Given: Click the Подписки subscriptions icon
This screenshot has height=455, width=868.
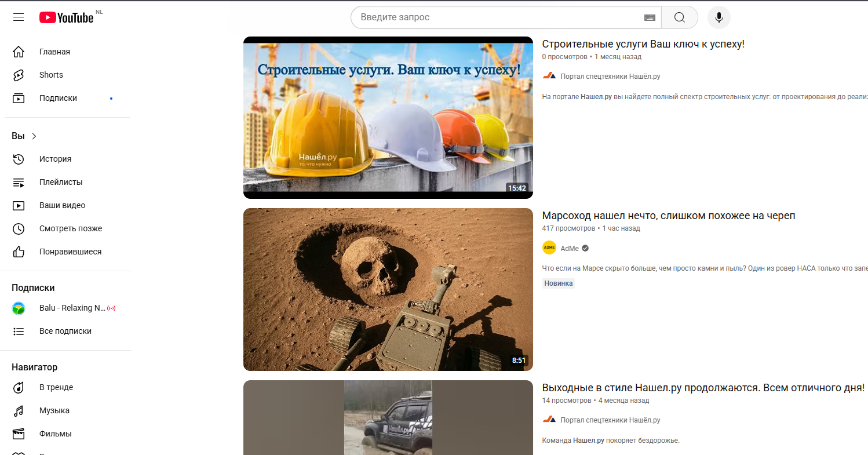Looking at the screenshot, I should 19,98.
